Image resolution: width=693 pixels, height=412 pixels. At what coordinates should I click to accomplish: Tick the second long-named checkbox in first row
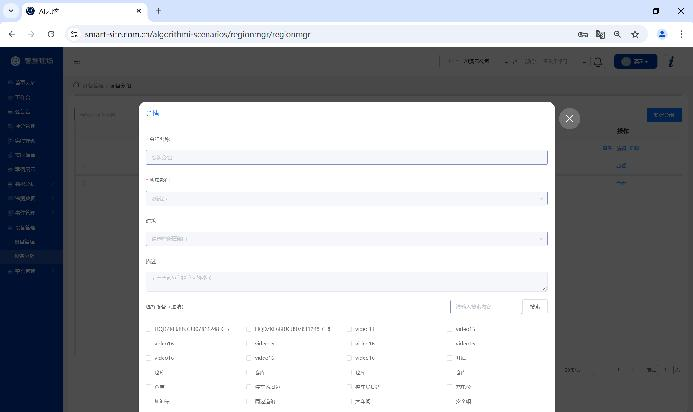(249, 329)
